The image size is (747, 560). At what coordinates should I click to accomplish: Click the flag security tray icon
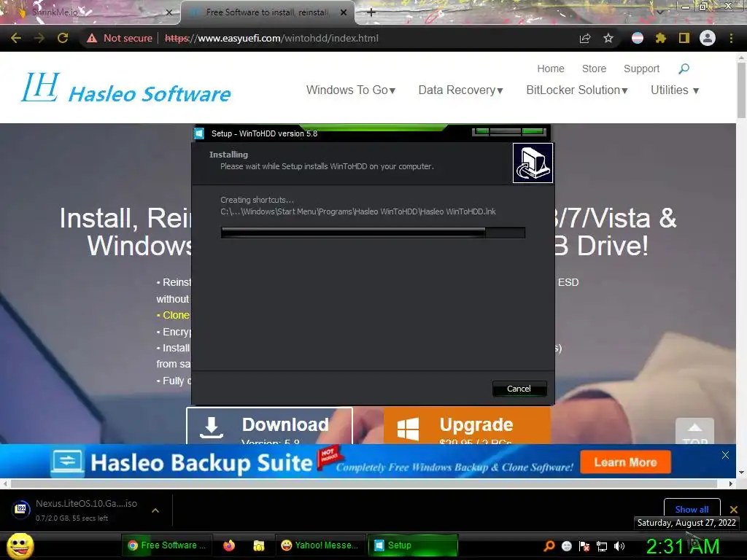[x=584, y=546]
